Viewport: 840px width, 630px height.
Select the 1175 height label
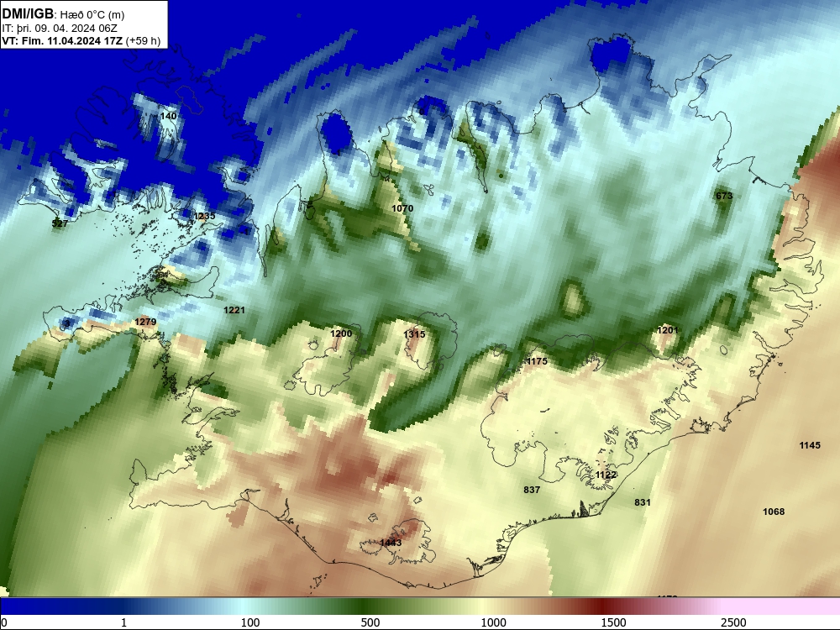coord(537,361)
